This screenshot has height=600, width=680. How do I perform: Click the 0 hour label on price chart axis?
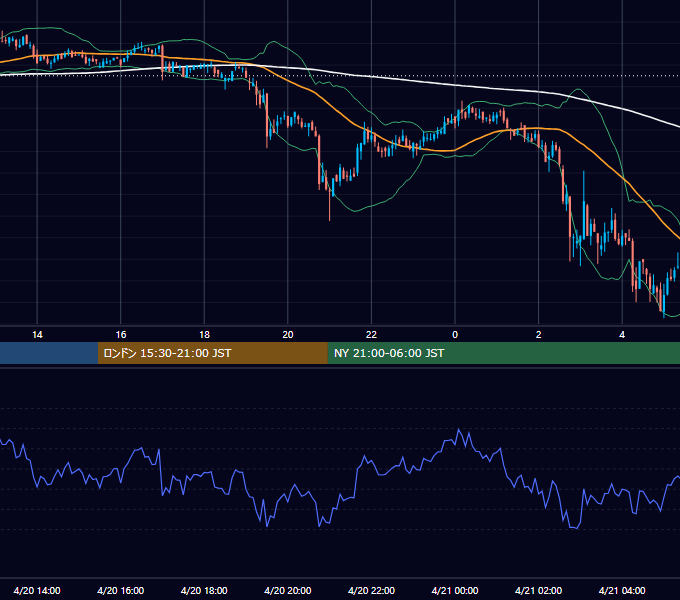tap(455, 335)
